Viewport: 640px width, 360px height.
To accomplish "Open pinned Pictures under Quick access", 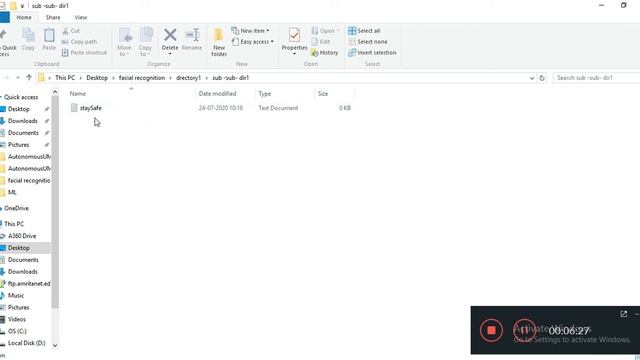I will click(18, 144).
